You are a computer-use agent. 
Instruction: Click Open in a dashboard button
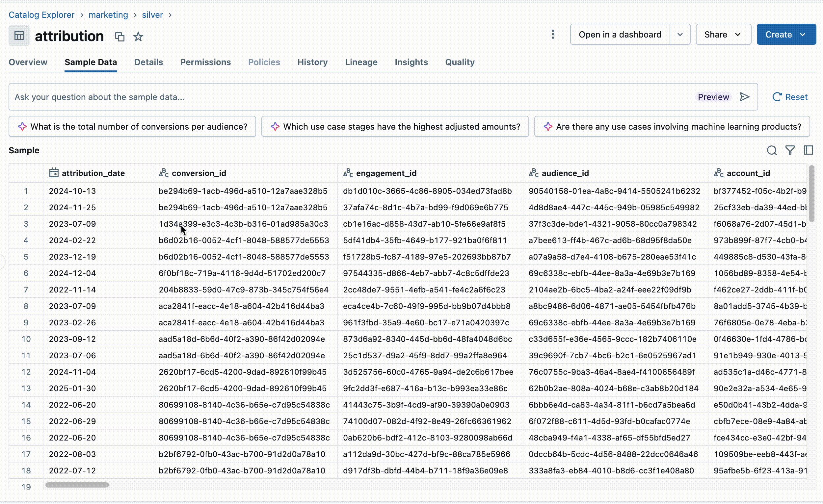click(x=620, y=35)
